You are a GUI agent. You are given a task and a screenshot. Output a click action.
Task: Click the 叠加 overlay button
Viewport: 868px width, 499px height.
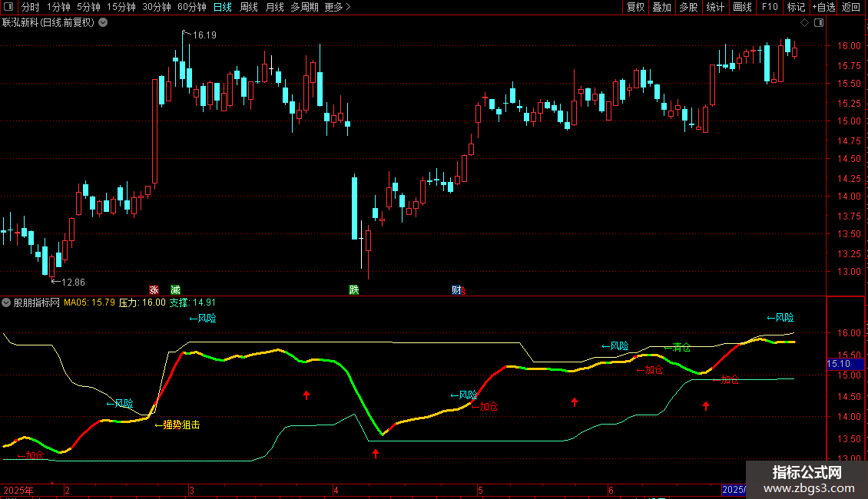(x=661, y=7)
